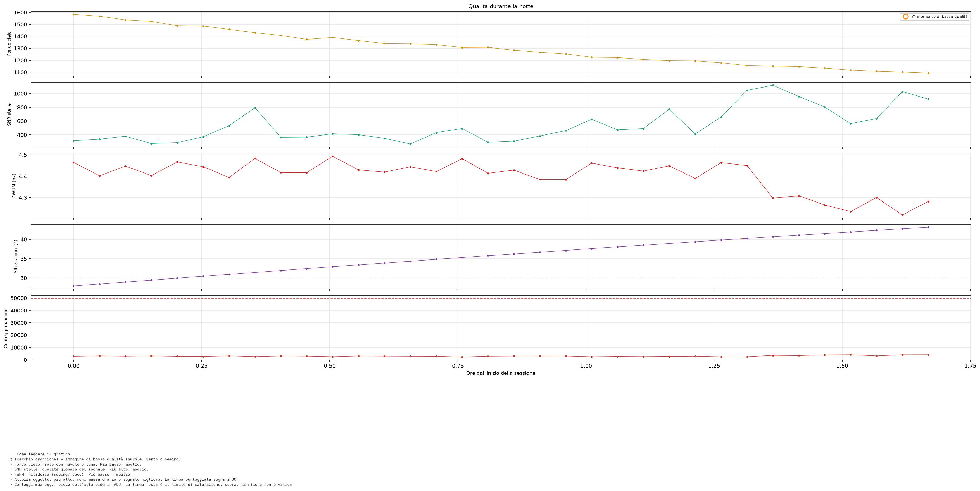Viewport: 980px width, 491px height.
Task: Select the 1.75 x-axis tick label
Action: pyautogui.click(x=970, y=366)
